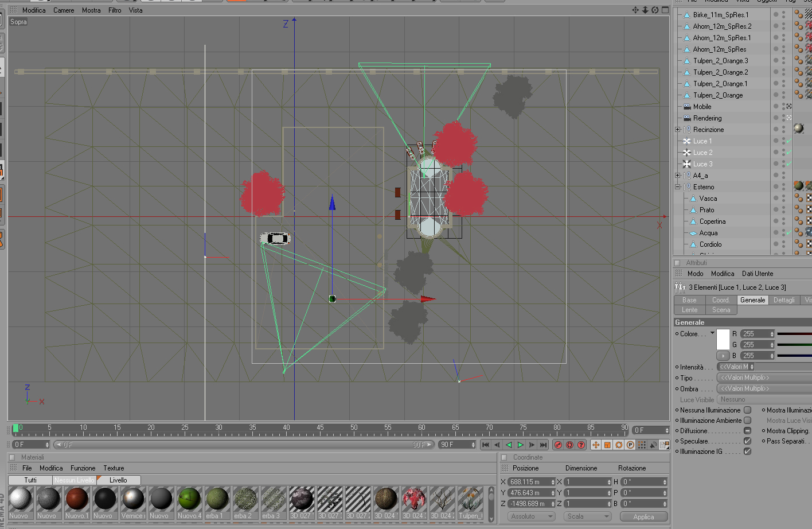The height and width of the screenshot is (529, 812).
Task: Adjust green G color slider
Action: 794,344
